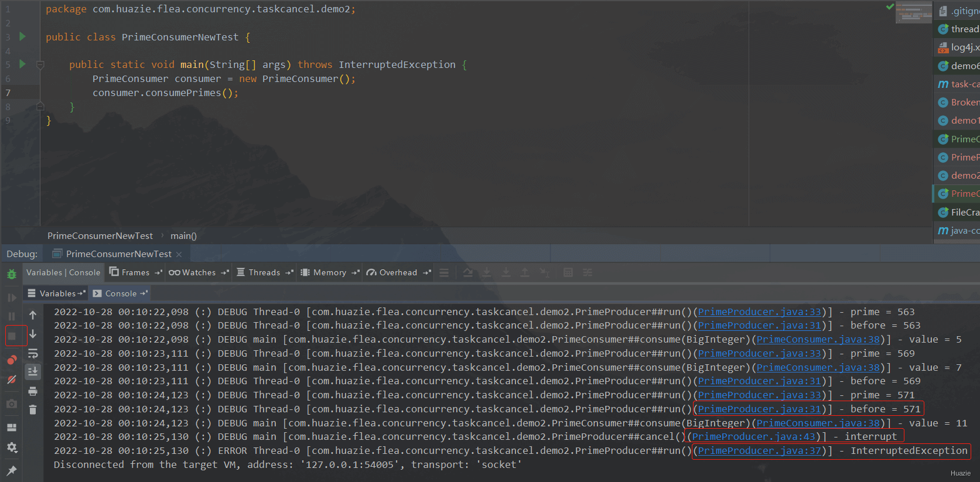Open PrimeProducer.java:37 link in ERROR line
980x482 pixels.
click(759, 451)
